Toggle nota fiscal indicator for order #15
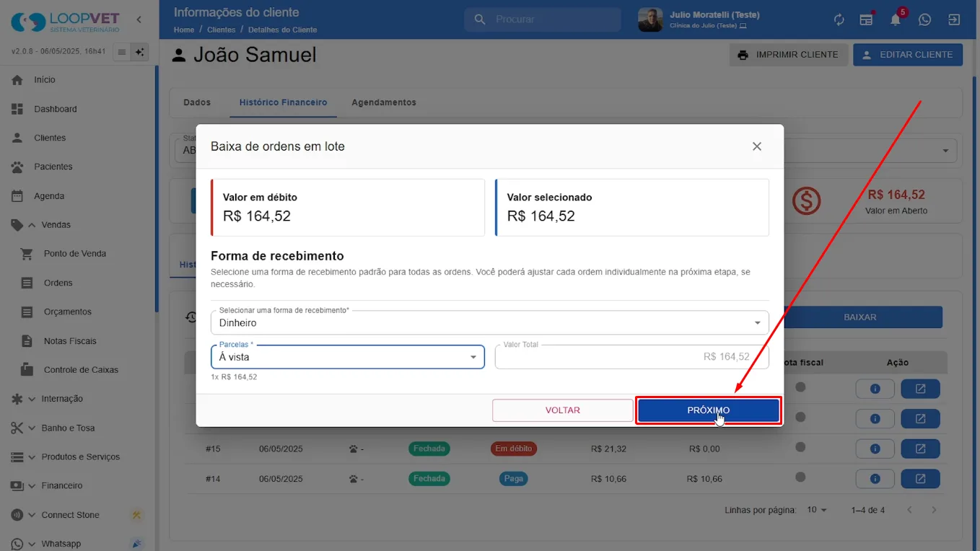This screenshot has width=980, height=551. 800,448
